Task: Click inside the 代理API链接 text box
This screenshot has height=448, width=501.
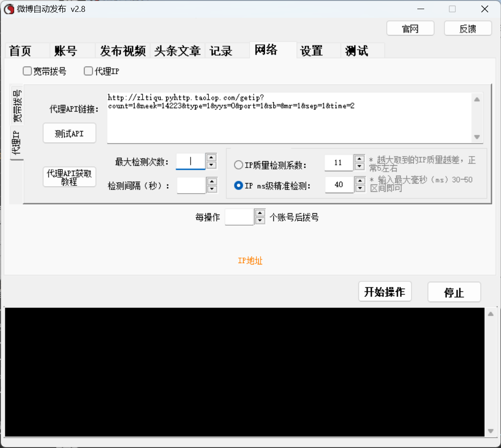Action: 289,118
